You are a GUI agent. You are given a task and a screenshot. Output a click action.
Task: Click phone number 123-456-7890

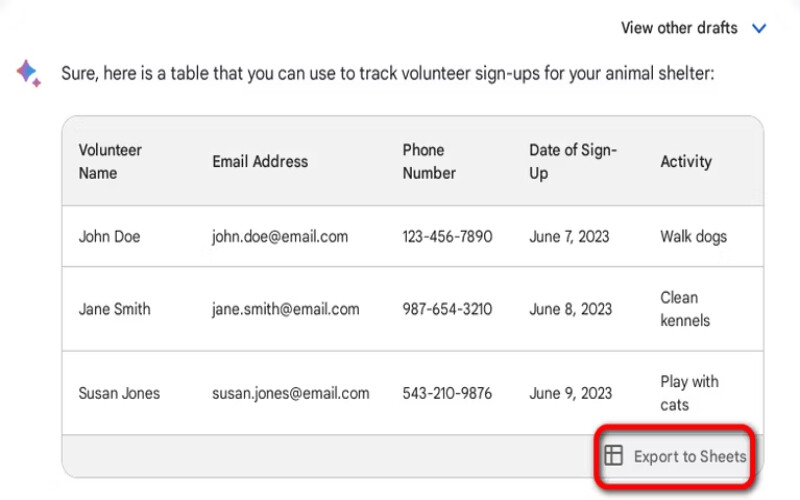click(x=447, y=237)
